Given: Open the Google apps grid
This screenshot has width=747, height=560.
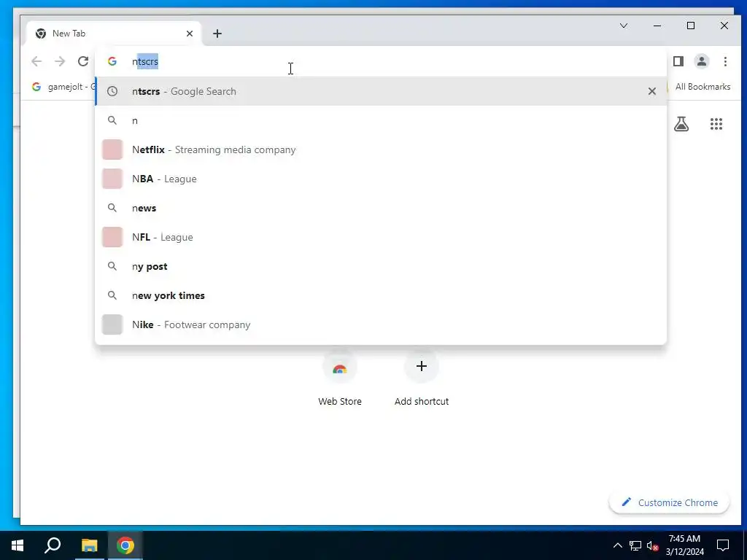Looking at the screenshot, I should (716, 124).
